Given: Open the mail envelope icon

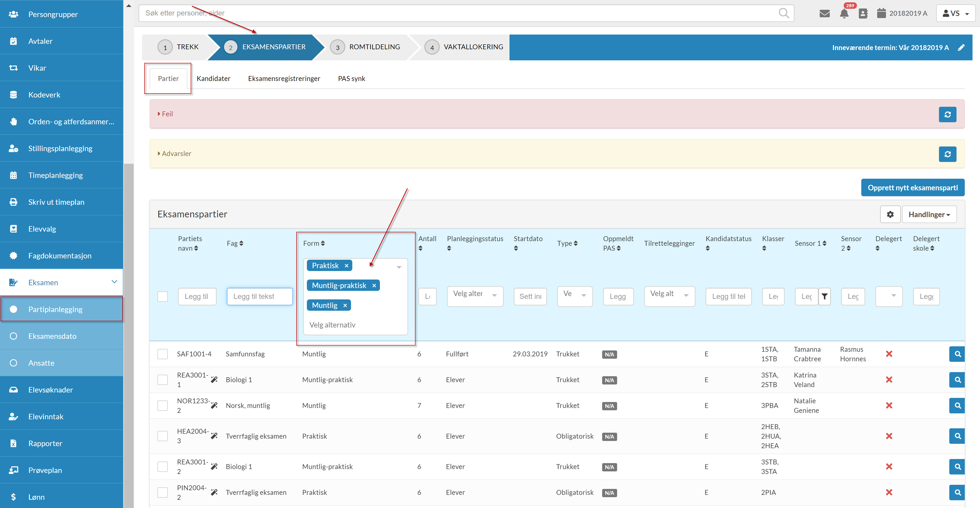Looking at the screenshot, I should pos(824,14).
